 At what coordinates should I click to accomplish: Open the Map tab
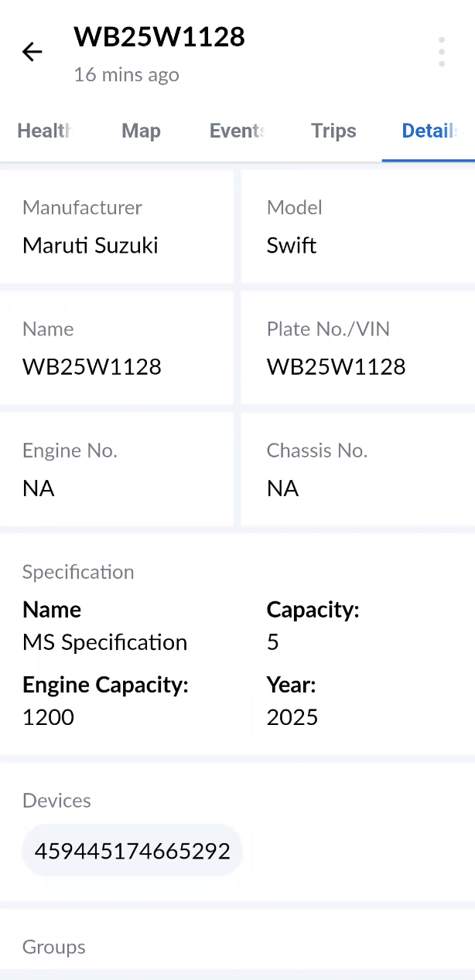pyautogui.click(x=141, y=131)
